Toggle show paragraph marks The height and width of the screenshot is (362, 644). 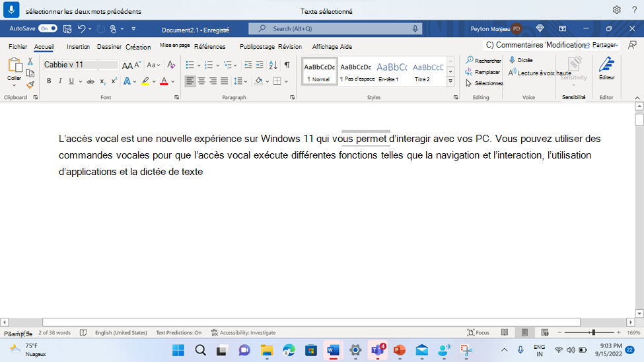coord(287,65)
